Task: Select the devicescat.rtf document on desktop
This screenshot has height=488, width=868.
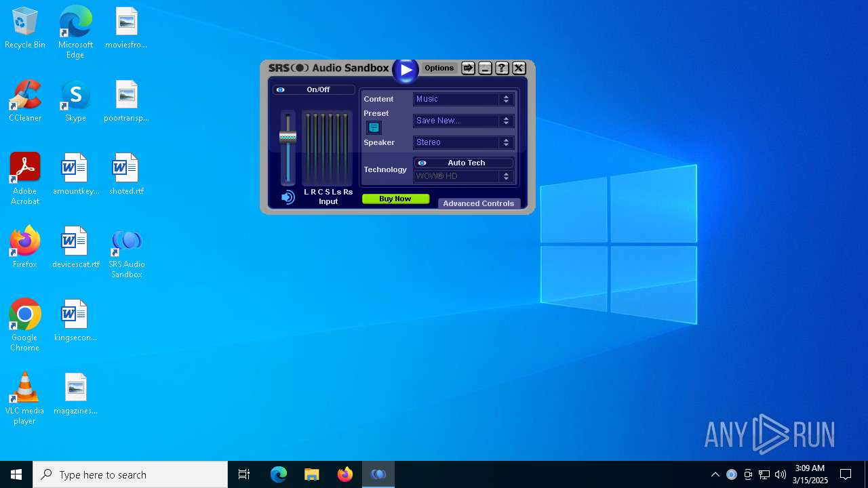Action: click(x=75, y=248)
